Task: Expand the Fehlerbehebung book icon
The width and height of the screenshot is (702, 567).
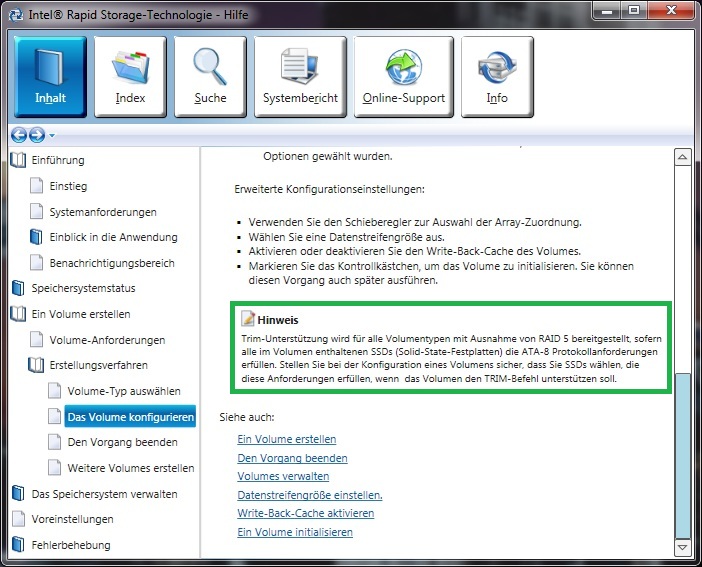Action: click(x=18, y=545)
